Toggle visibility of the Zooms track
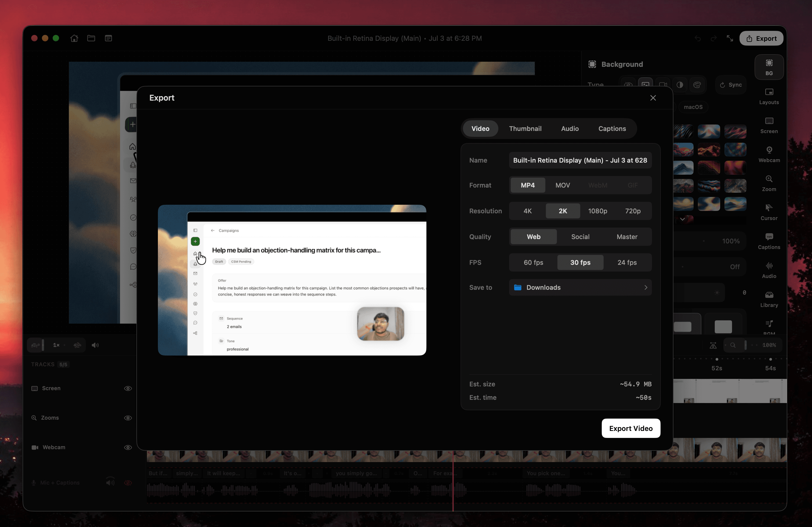 coord(128,418)
